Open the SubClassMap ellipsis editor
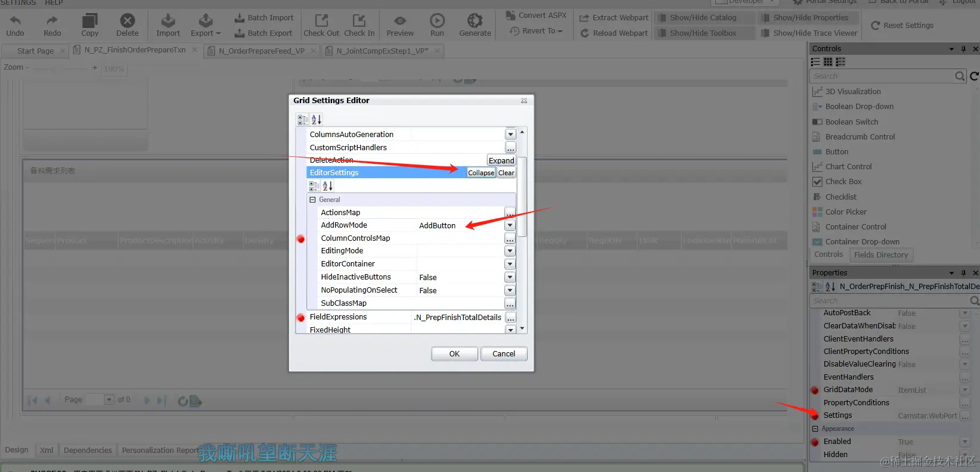This screenshot has width=980, height=472. click(510, 303)
